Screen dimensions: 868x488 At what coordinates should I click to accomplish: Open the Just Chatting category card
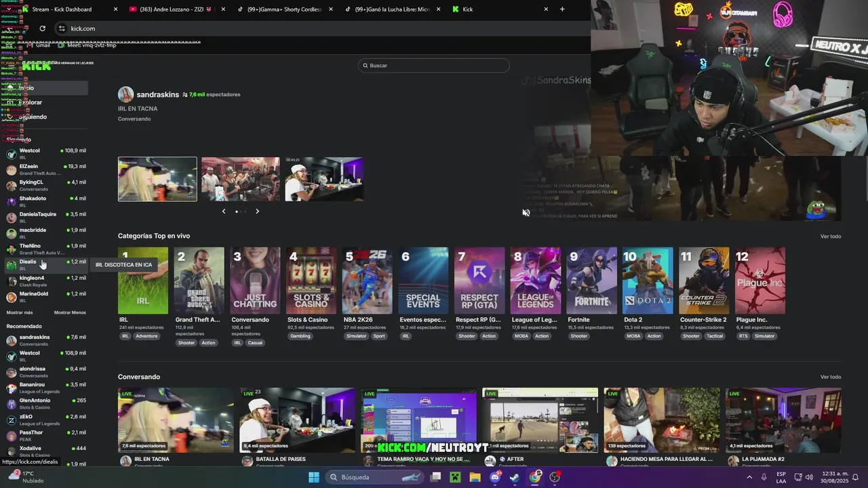(255, 281)
